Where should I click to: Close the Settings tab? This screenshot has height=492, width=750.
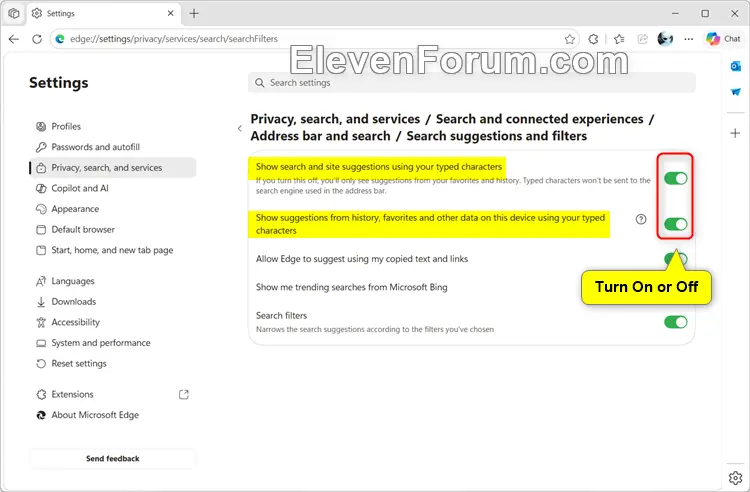coord(170,13)
